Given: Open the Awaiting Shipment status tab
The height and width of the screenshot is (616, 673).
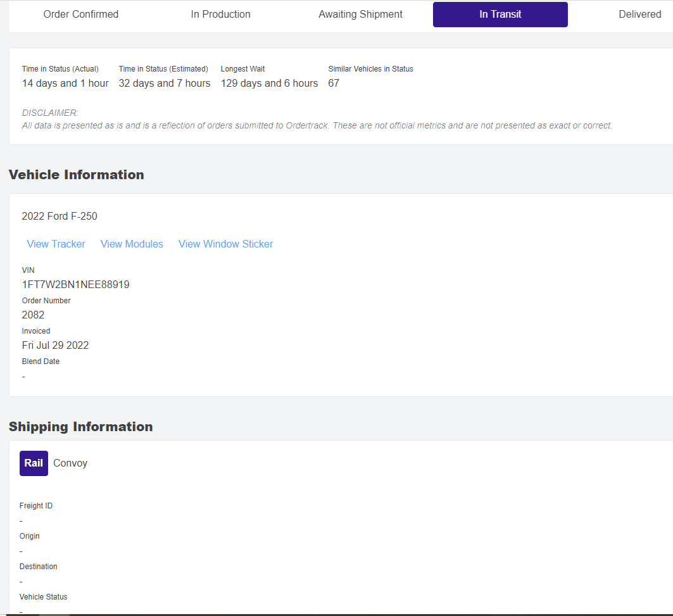Looking at the screenshot, I should tap(360, 15).
